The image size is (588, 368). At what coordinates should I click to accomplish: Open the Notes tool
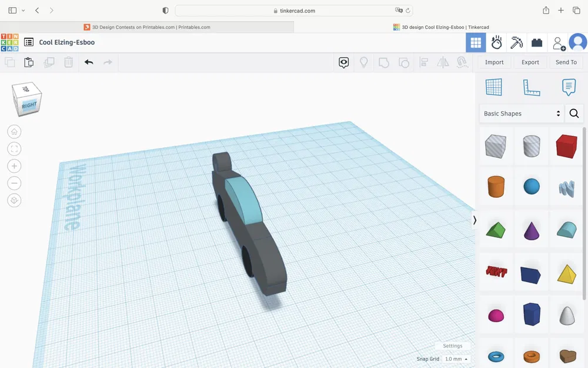[x=569, y=87]
